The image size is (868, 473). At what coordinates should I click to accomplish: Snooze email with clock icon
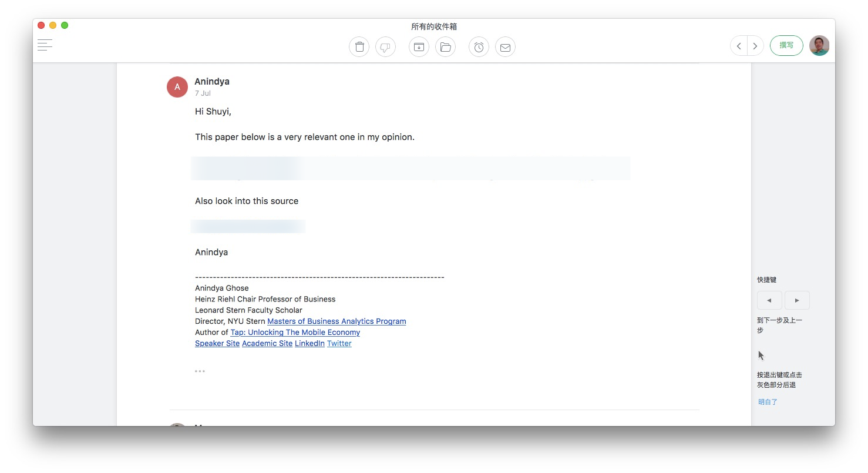(x=479, y=47)
